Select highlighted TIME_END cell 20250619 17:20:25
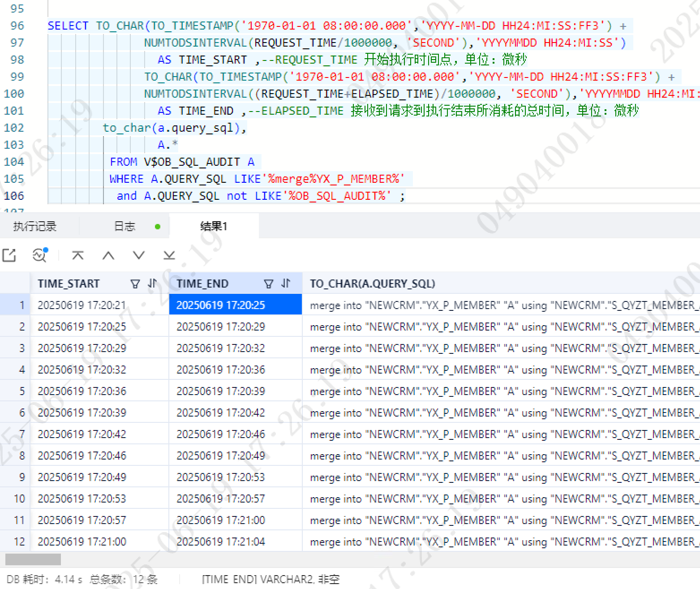 point(236,305)
